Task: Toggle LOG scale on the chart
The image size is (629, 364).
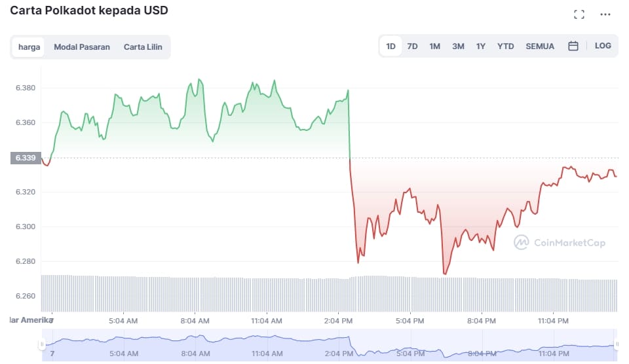Action: [x=603, y=46]
